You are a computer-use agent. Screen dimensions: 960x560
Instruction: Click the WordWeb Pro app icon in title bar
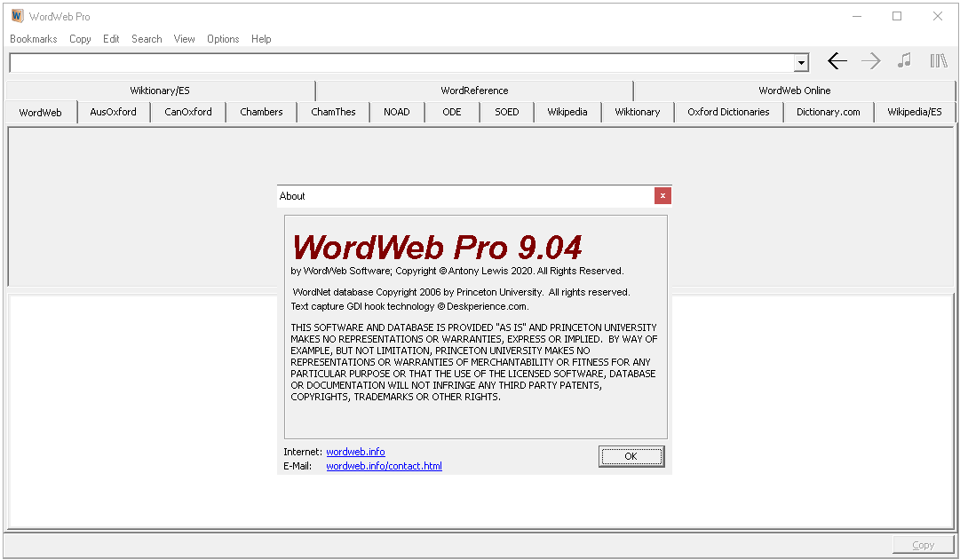coord(17,16)
